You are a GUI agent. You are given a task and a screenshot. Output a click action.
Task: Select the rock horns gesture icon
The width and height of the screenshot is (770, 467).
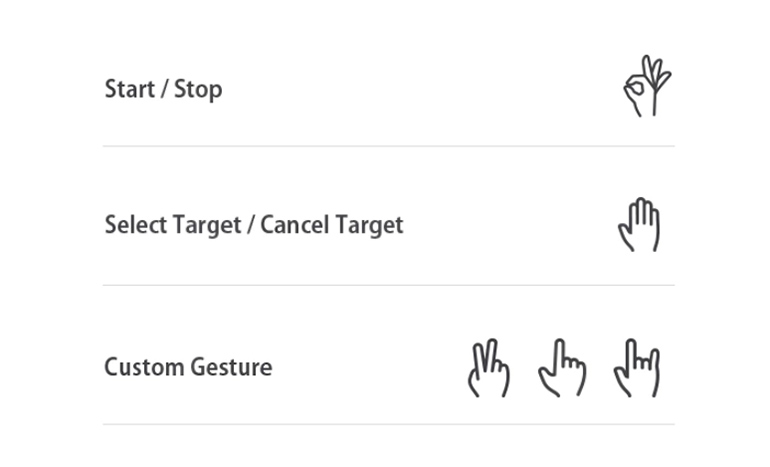pyautogui.click(x=638, y=367)
